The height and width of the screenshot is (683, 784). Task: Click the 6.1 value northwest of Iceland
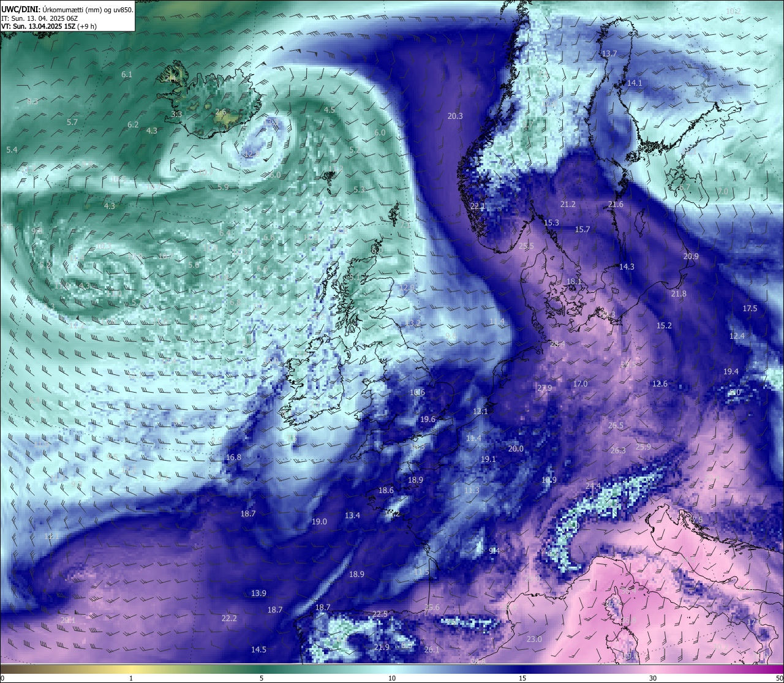(127, 74)
